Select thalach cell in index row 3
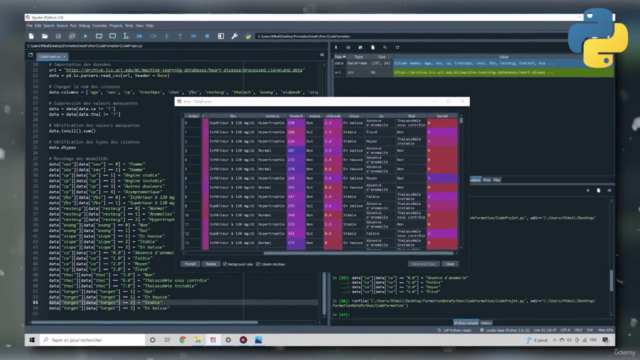 click(x=296, y=150)
